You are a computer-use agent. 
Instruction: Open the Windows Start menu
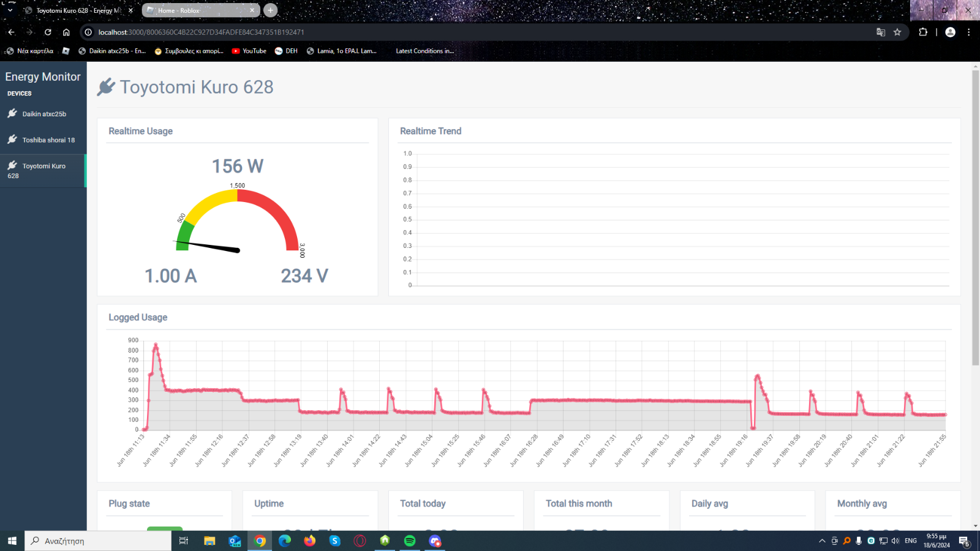(x=12, y=541)
